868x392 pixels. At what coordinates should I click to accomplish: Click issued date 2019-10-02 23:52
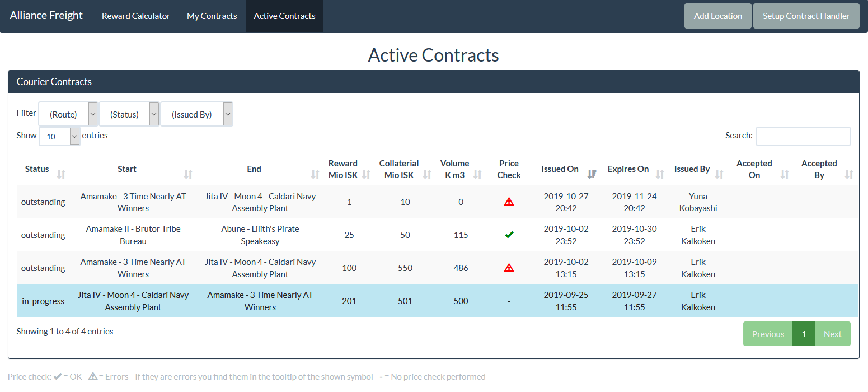click(566, 235)
